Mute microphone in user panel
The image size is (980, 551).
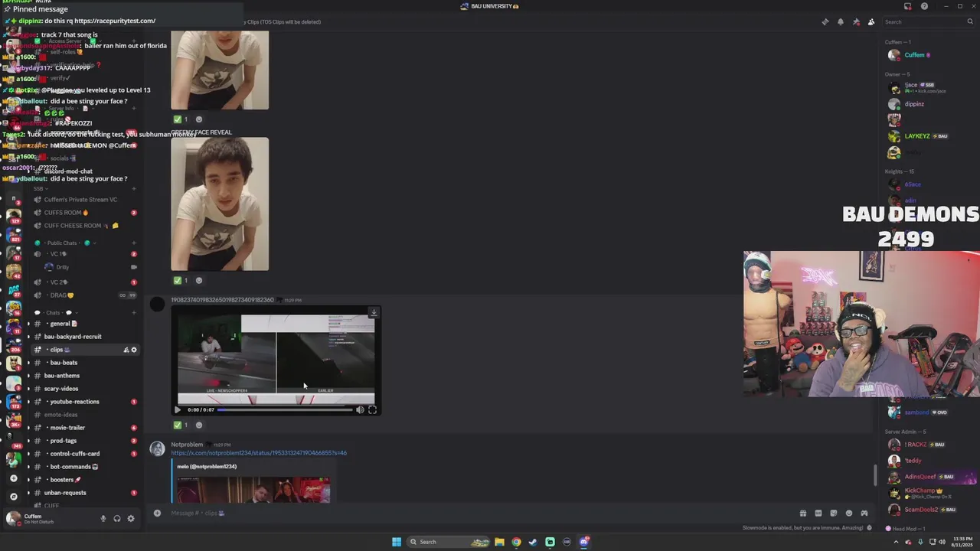tap(103, 518)
